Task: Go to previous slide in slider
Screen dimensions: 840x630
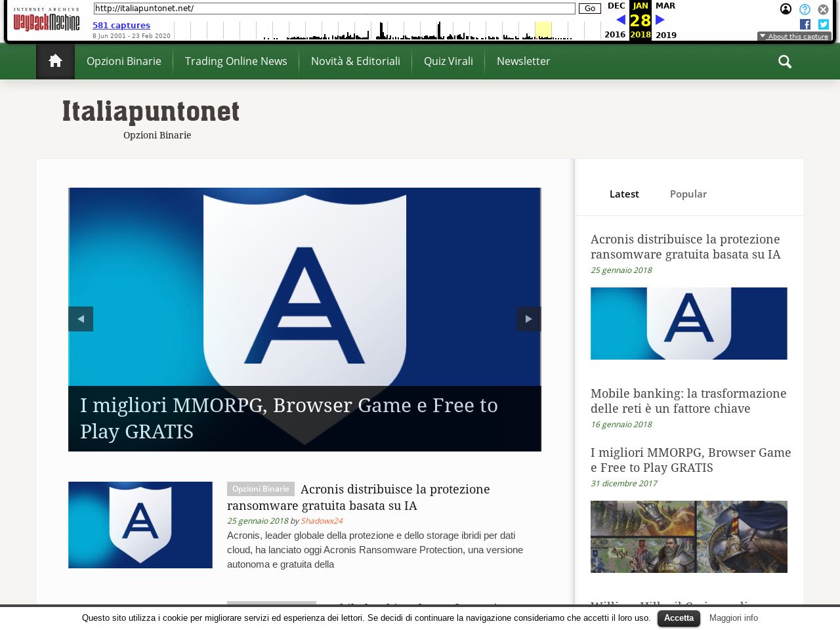Action: click(81, 319)
